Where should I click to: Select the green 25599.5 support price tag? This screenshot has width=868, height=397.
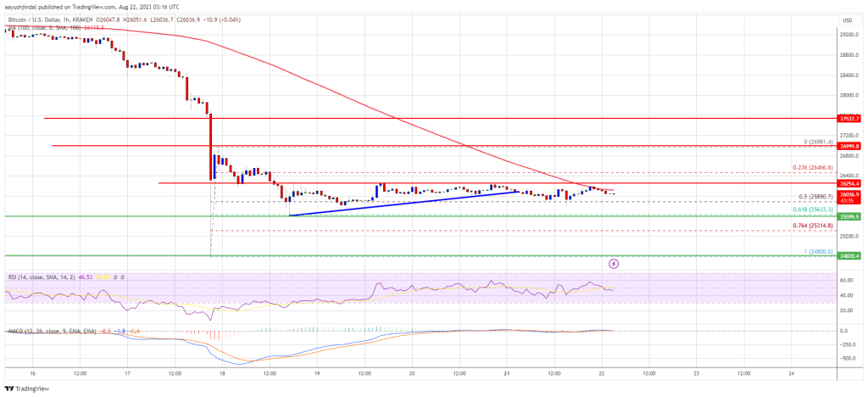(849, 216)
